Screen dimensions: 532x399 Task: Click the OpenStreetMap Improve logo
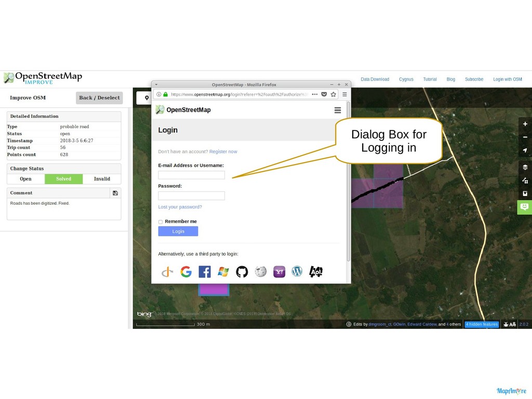[43, 78]
